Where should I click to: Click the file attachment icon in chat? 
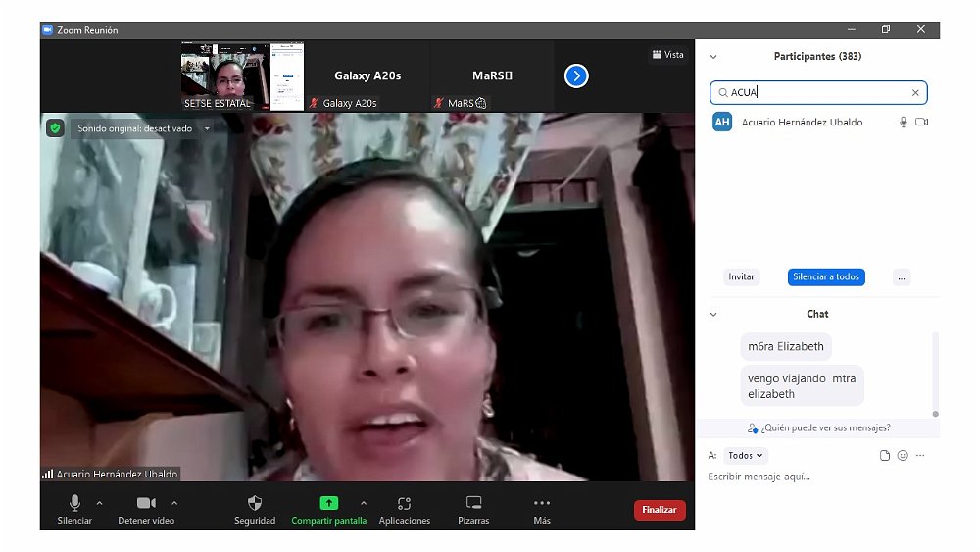click(x=885, y=456)
